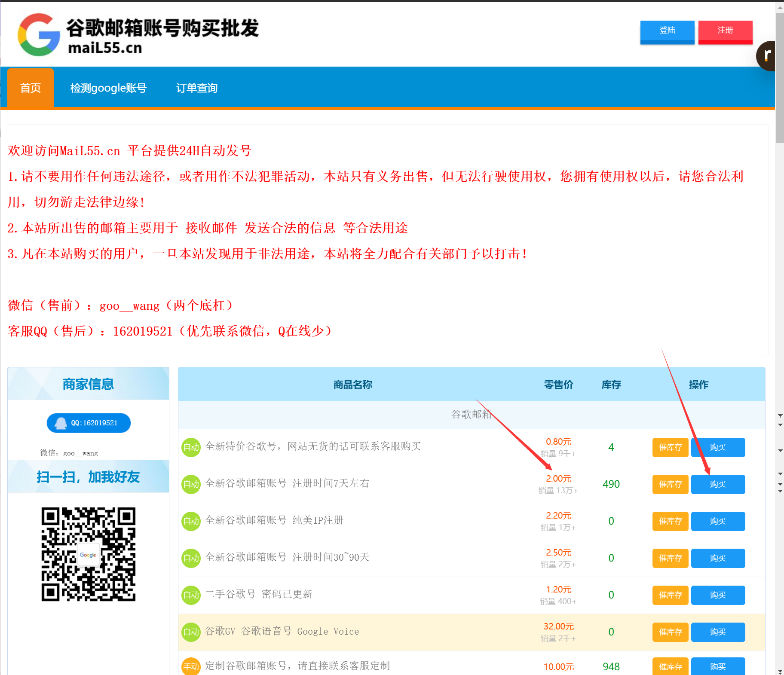Screen dimensions: 784x675
Task: Click 自动 badge for 纯美IP注册 account
Action: point(191,521)
